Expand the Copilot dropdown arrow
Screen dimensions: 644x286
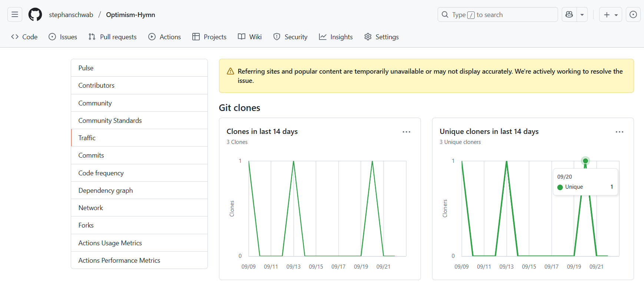point(582,14)
